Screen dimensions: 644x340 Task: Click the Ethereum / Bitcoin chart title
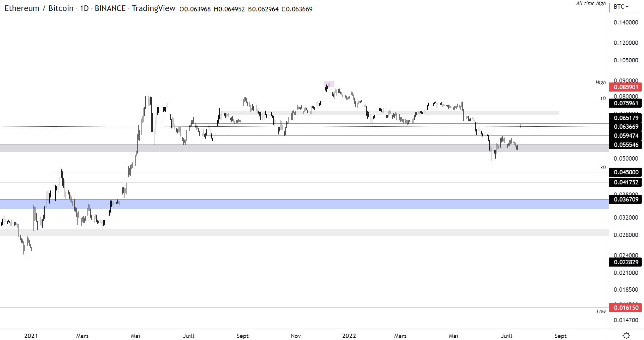[39, 8]
